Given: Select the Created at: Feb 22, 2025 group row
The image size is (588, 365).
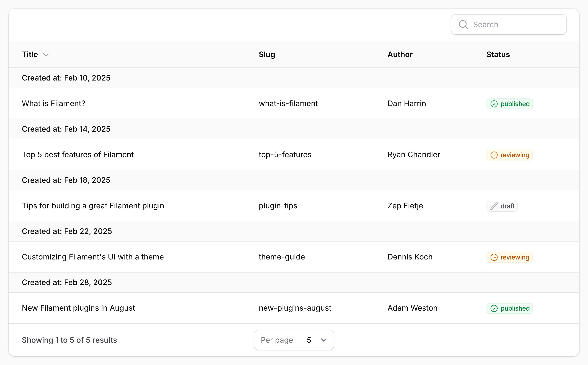Looking at the screenshot, I should 294,231.
